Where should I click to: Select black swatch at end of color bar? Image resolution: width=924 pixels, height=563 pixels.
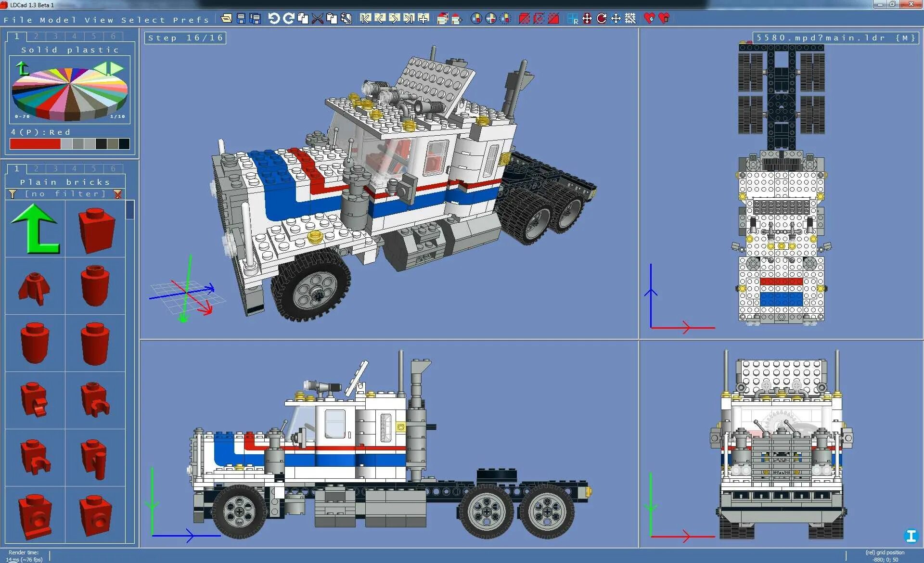tap(124, 143)
